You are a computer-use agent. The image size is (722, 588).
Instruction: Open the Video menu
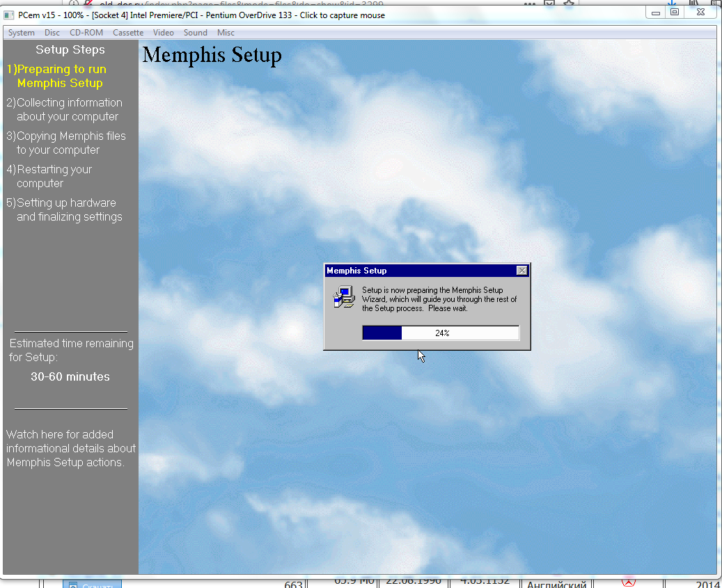164,33
